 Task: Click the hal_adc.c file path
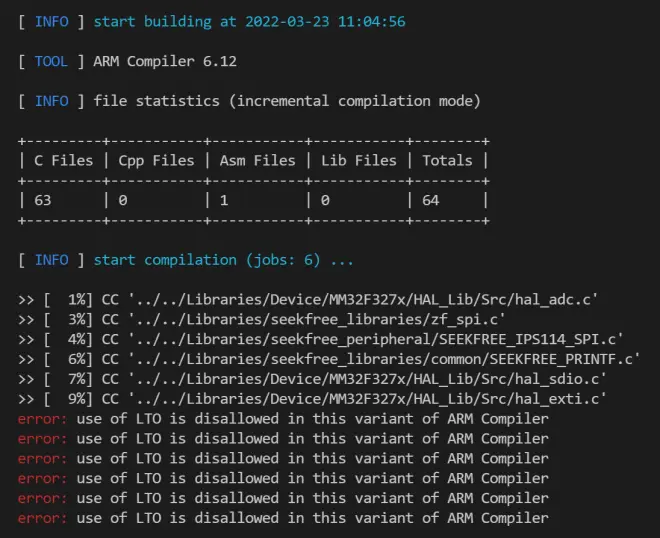[x=362, y=300]
